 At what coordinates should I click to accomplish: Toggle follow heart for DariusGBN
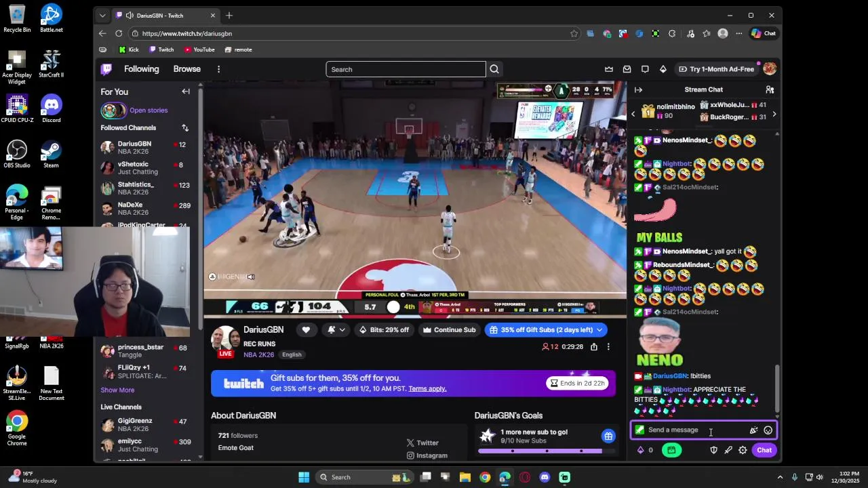pyautogui.click(x=306, y=330)
